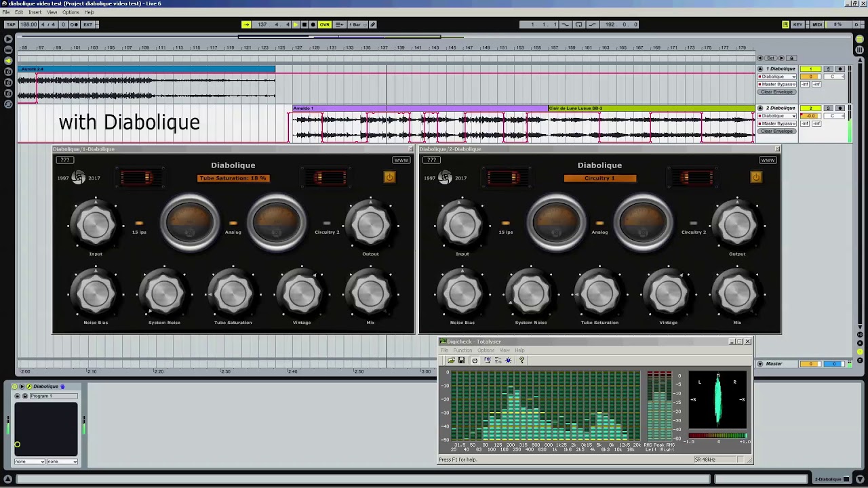Arm the 2 Diabolique track for recording
Image resolution: width=868 pixels, height=488 pixels.
point(840,108)
